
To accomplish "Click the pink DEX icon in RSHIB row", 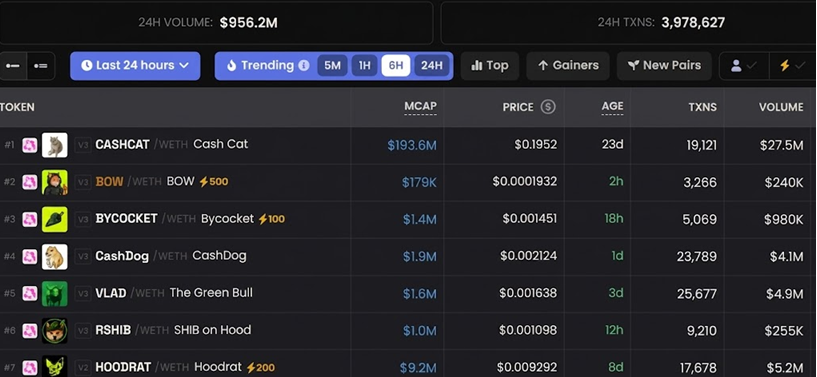I will coord(30,331).
